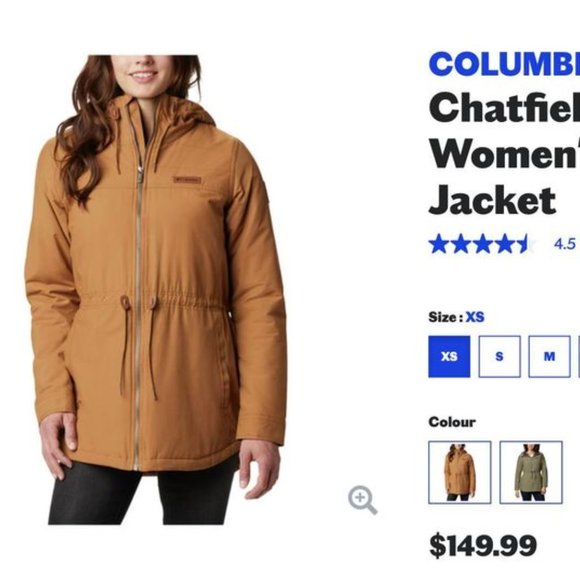Select size XS
Image resolution: width=580 pixels, height=580 pixels.
pyautogui.click(x=449, y=357)
